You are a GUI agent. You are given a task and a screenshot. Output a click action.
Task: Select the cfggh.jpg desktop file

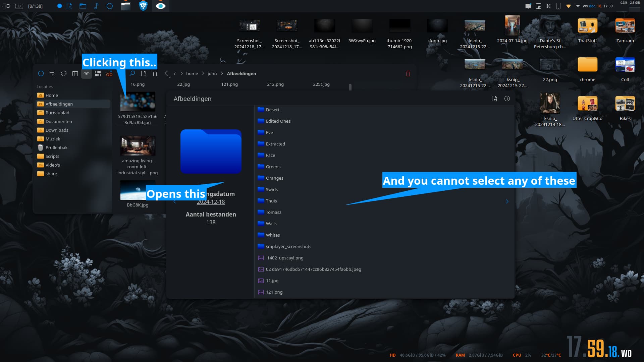click(437, 31)
